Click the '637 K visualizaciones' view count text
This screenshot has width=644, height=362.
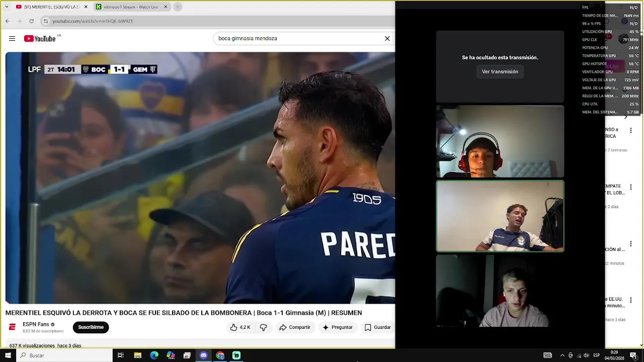33,346
